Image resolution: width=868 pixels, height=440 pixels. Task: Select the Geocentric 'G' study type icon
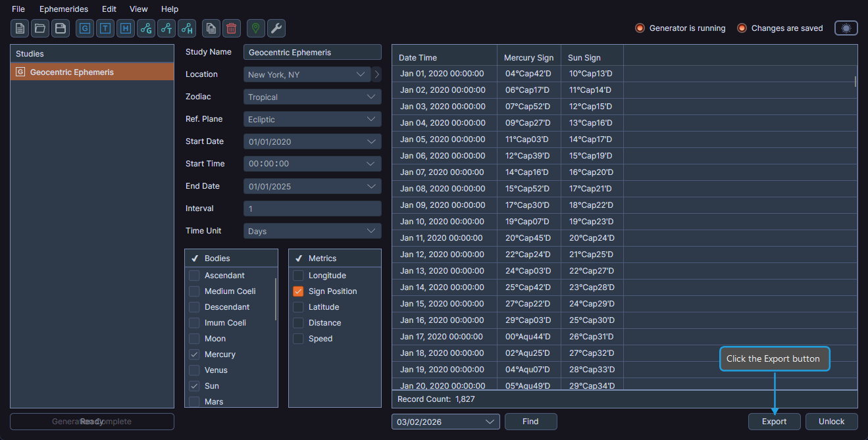[x=84, y=28]
